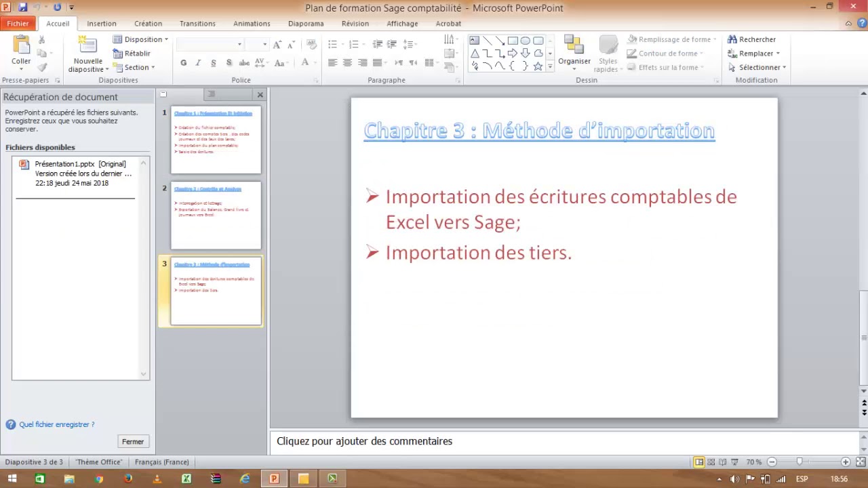This screenshot has width=868, height=488.
Task: Click the increase font size icon
Action: click(x=277, y=45)
